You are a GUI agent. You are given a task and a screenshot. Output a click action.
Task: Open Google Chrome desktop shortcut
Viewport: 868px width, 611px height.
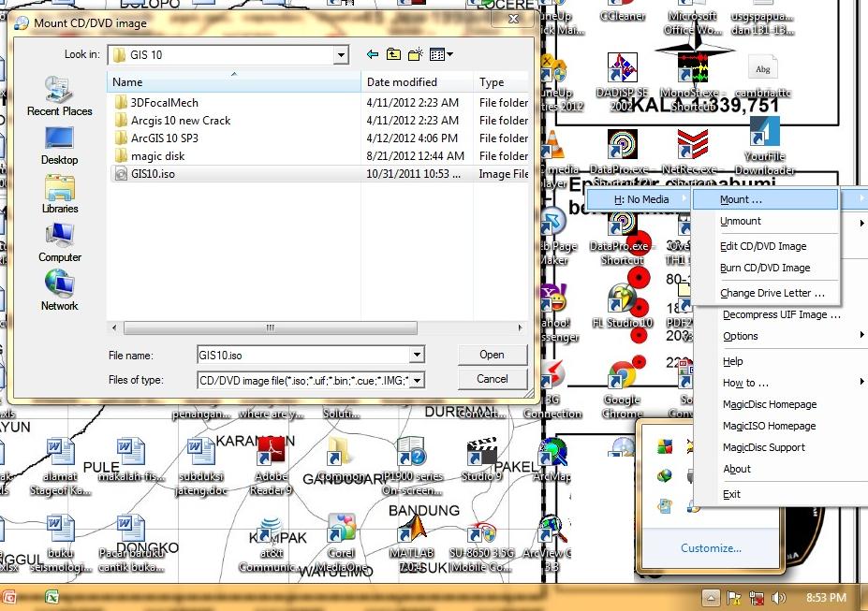click(623, 388)
